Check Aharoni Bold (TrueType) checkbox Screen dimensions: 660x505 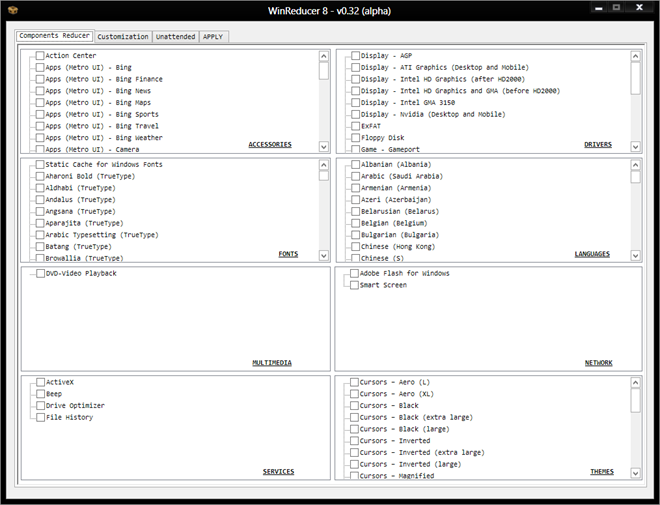point(40,176)
